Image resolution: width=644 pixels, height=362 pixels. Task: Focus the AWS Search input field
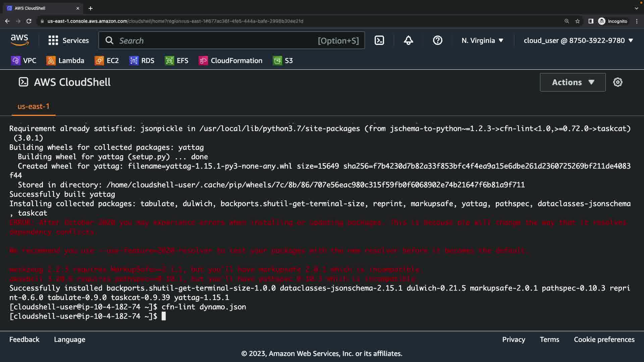click(215, 41)
